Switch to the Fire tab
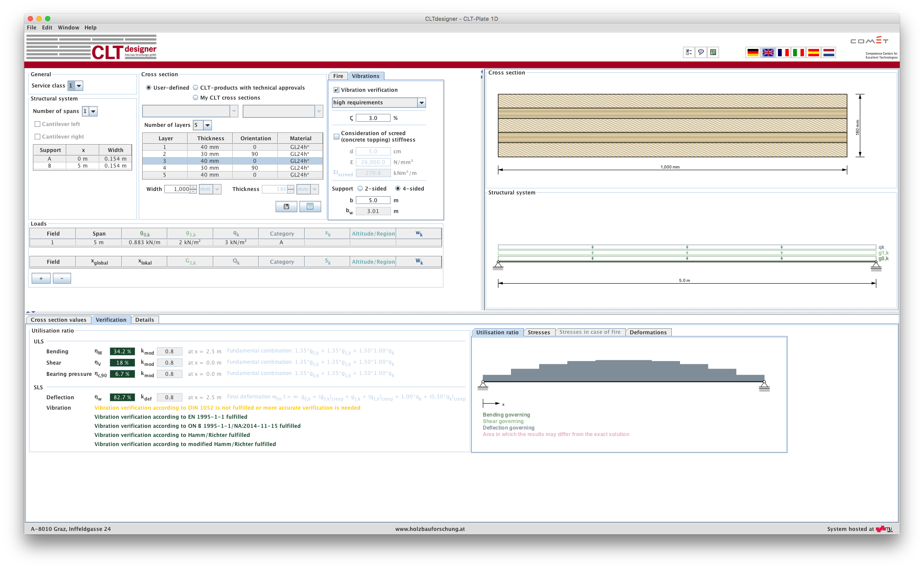 point(338,76)
